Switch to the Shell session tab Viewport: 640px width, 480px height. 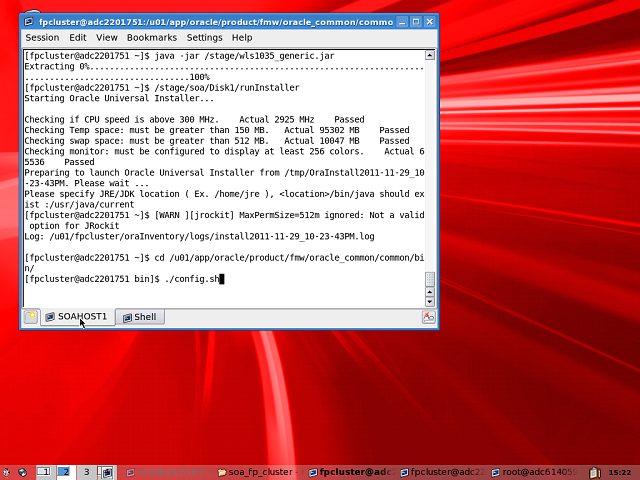pos(140,317)
